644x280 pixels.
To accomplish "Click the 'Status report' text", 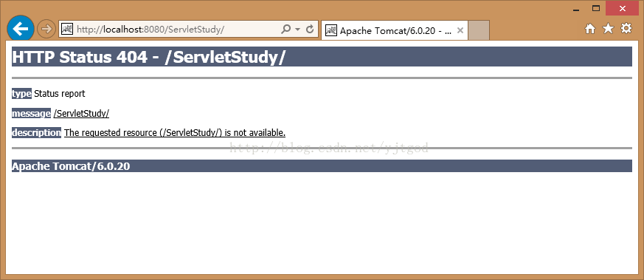I will (60, 94).
